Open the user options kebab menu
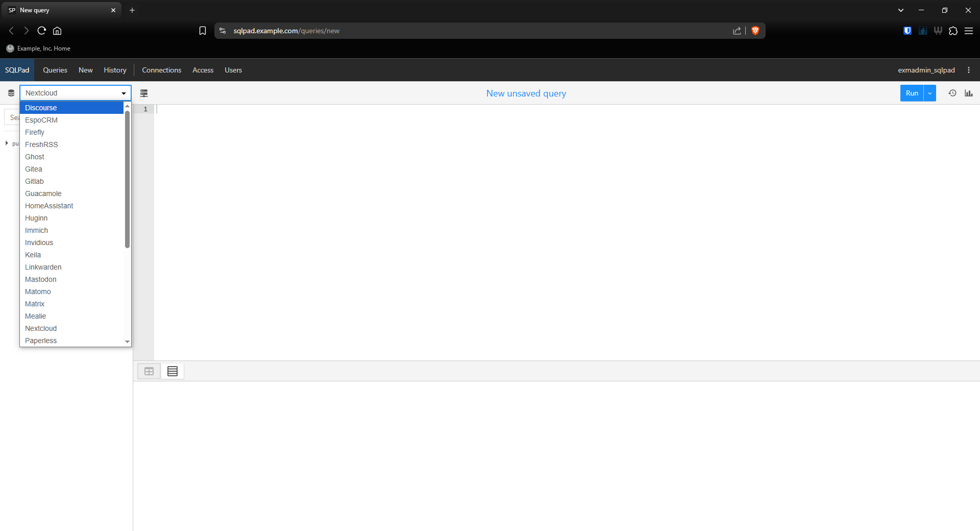 [x=968, y=70]
